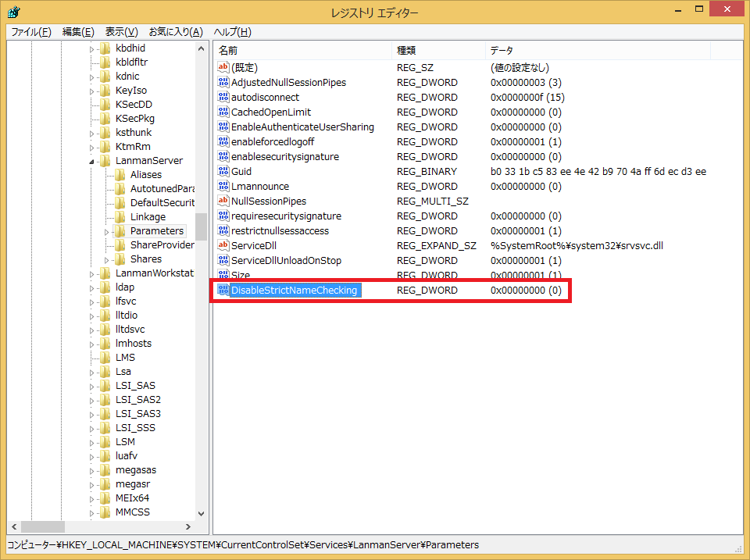The image size is (750, 560).
Task: Open the お気に入り(A) menu
Action: (175, 32)
